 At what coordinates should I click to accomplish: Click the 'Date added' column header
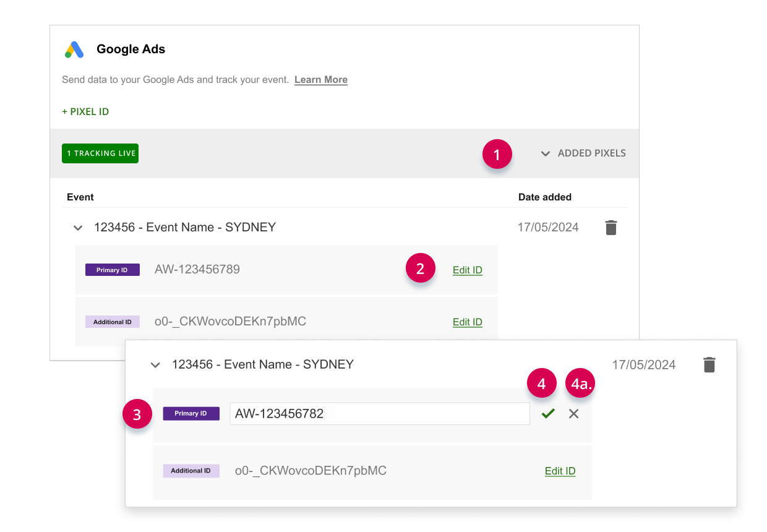(x=545, y=197)
